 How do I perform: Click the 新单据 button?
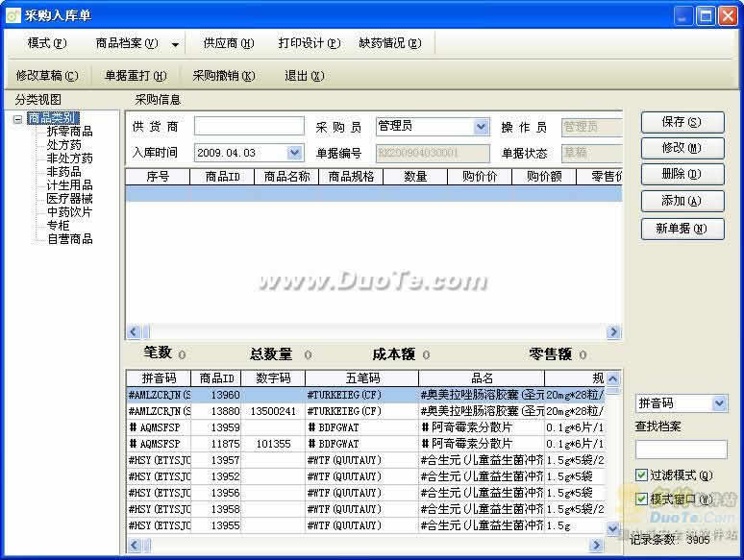point(682,229)
